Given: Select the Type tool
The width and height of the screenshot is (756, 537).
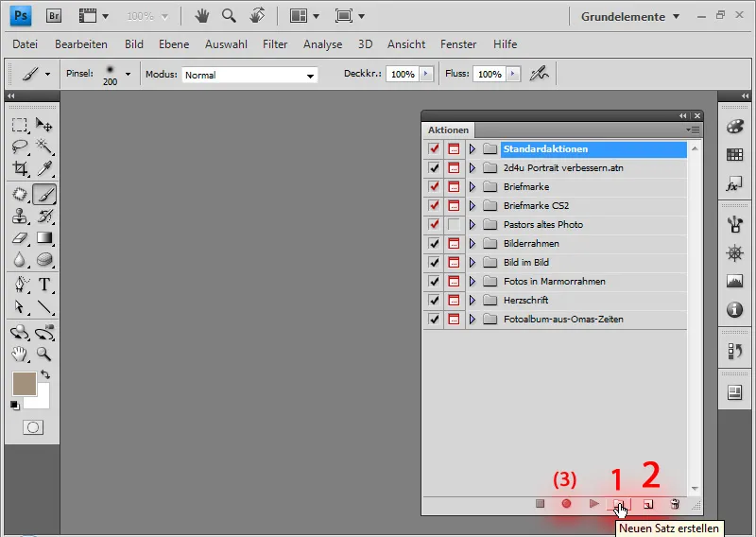Looking at the screenshot, I should 44,285.
